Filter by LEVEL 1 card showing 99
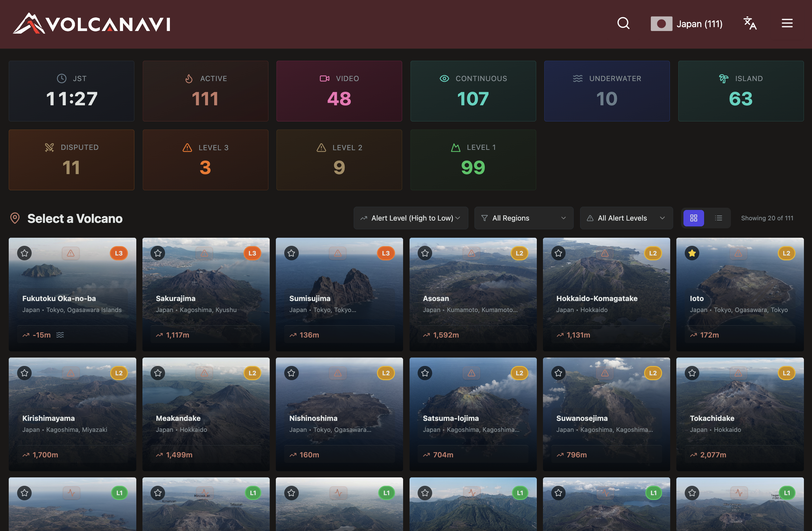This screenshot has height=531, width=812. coord(473,160)
